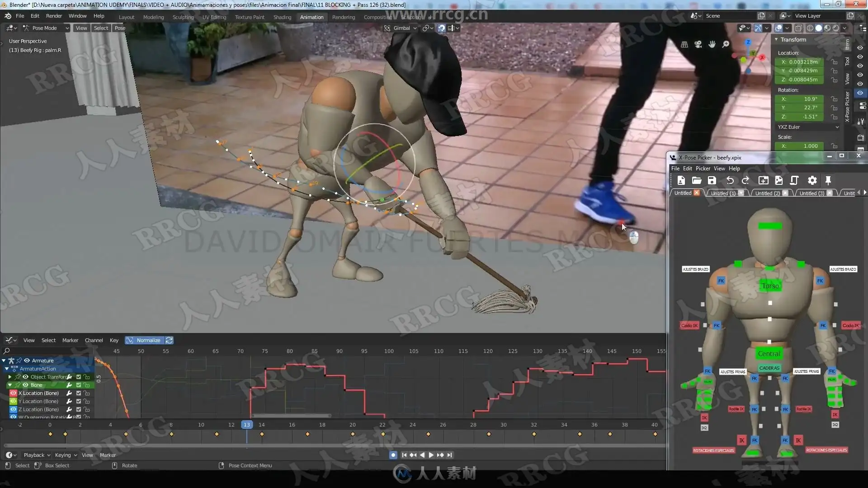Viewport: 868px width, 488px height.
Task: Open the Picker menu in X-Pose Picker
Action: [703, 169]
